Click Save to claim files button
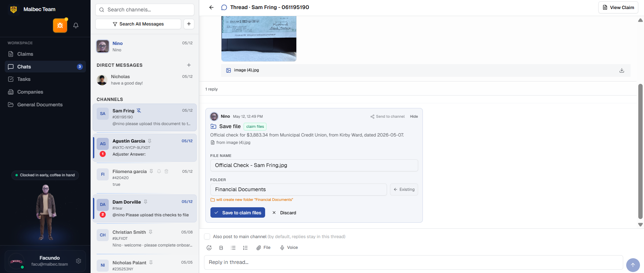The width and height of the screenshot is (644, 273). tap(238, 213)
